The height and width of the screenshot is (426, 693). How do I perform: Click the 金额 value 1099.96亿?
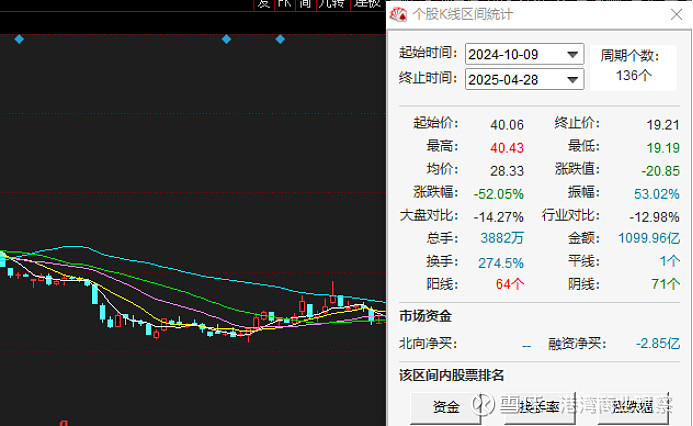pyautogui.click(x=649, y=238)
